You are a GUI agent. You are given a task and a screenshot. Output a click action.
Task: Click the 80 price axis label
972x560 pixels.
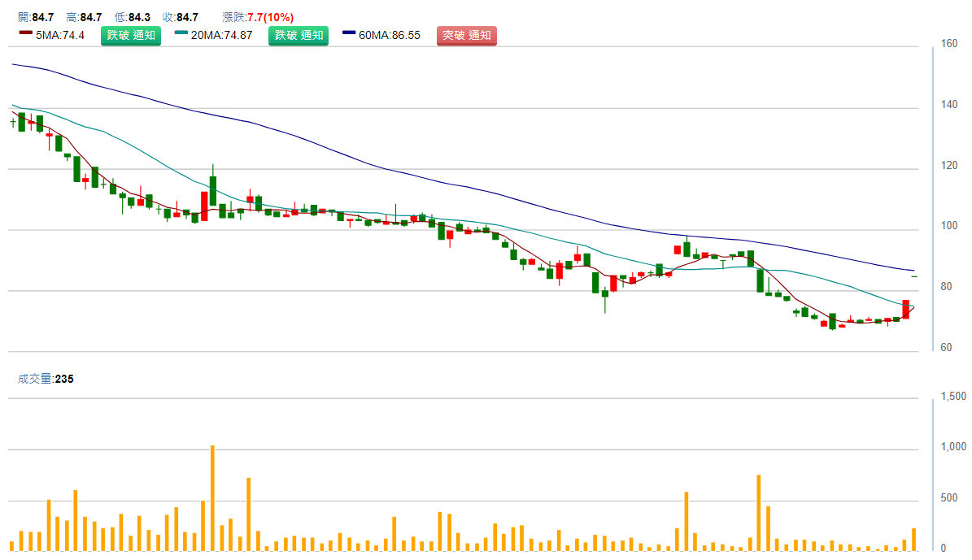tap(946, 287)
